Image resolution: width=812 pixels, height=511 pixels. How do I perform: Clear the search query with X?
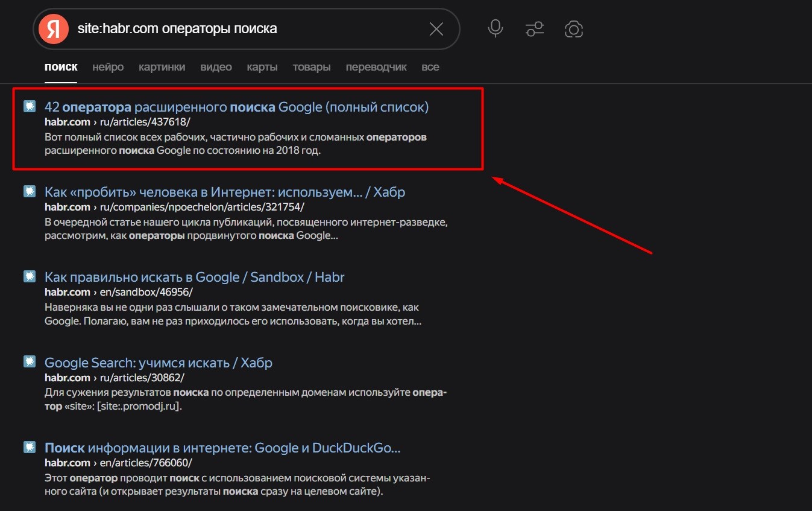[436, 29]
